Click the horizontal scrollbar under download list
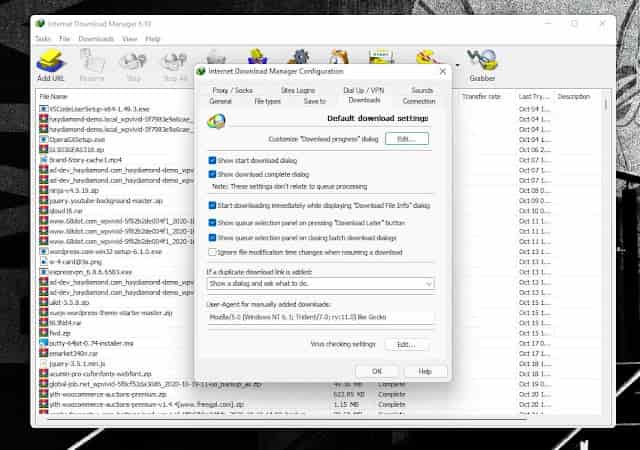This screenshot has width=640, height=450. (x=286, y=419)
